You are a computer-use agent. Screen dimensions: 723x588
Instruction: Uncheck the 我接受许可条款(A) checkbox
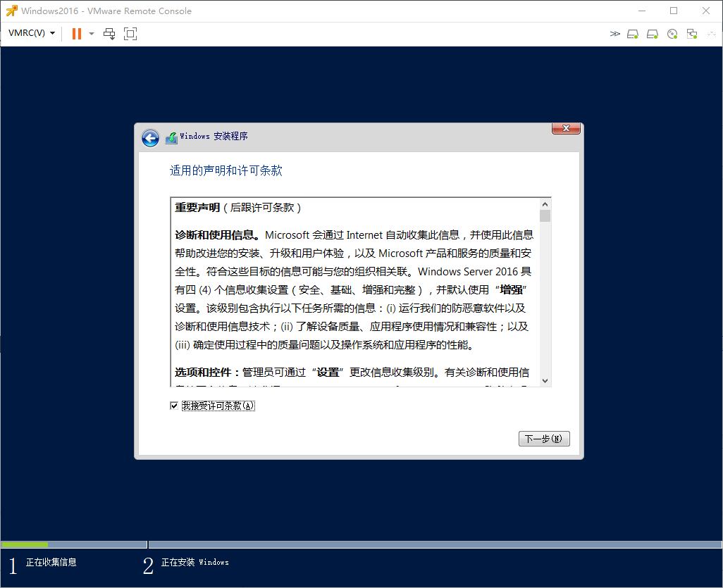pyautogui.click(x=174, y=406)
